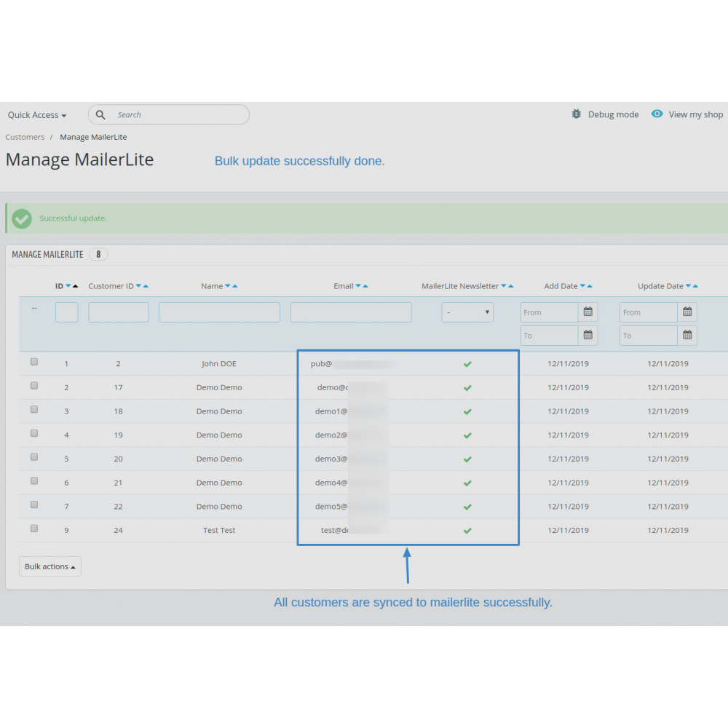Screen dimensions: 728x728
Task: Focus the ID filter field
Action: coord(67,312)
